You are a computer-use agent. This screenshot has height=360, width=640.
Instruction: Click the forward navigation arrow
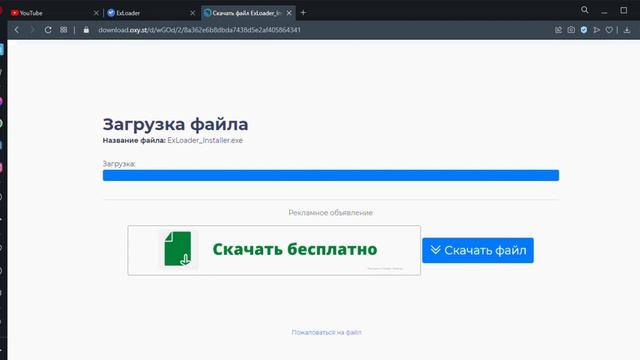(32, 30)
